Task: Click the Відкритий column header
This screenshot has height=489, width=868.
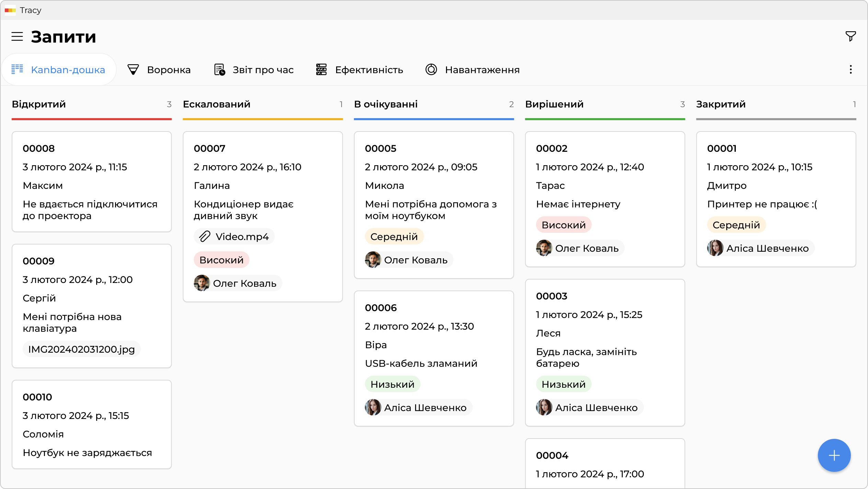Action: pyautogui.click(x=39, y=104)
